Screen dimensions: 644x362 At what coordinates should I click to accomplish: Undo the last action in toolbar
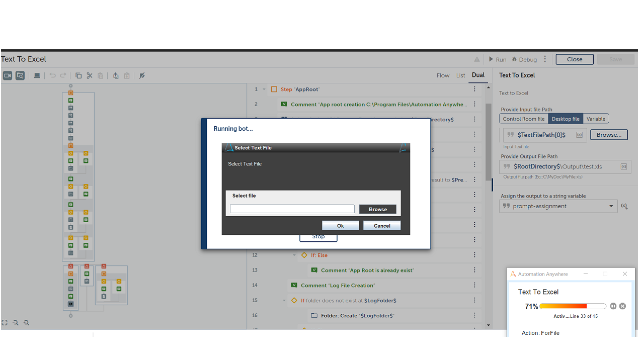tap(52, 75)
